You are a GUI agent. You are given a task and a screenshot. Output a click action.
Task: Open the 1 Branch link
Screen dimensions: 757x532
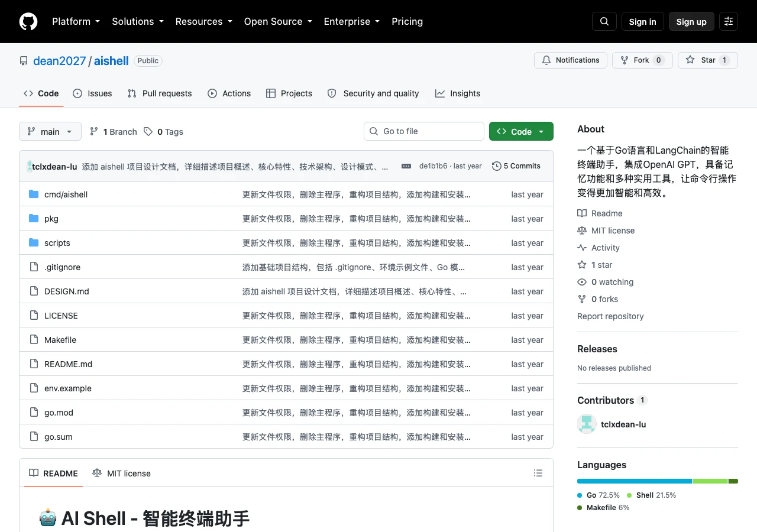tap(113, 132)
